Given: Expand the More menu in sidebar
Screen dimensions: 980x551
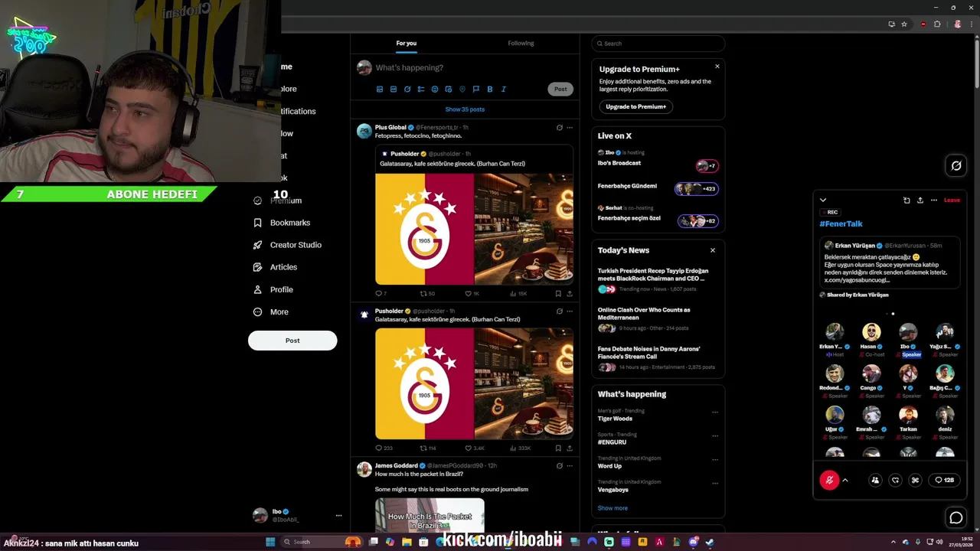Looking at the screenshot, I should [270, 312].
